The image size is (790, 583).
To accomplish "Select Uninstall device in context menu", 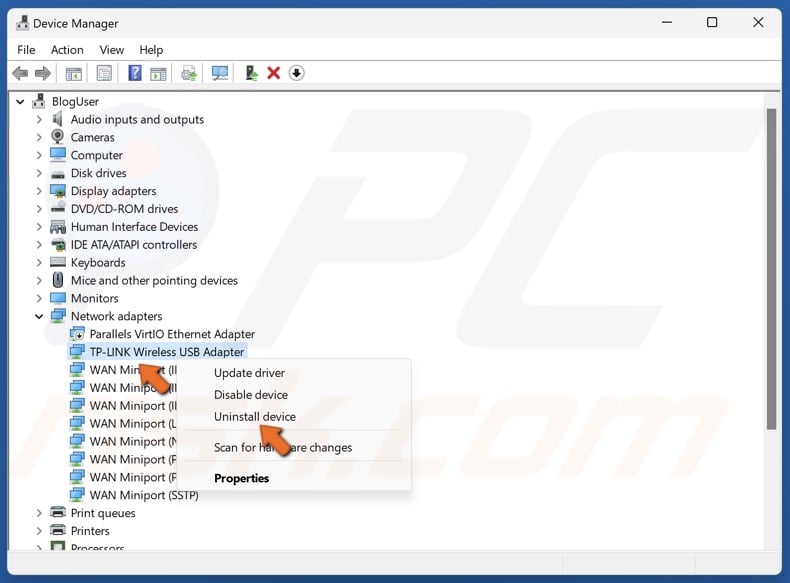I will click(255, 417).
